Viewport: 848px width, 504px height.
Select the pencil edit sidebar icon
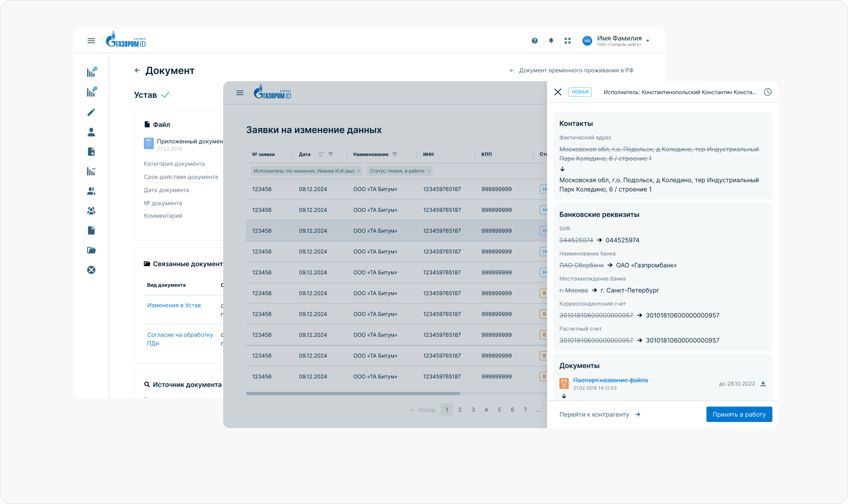tap(91, 112)
